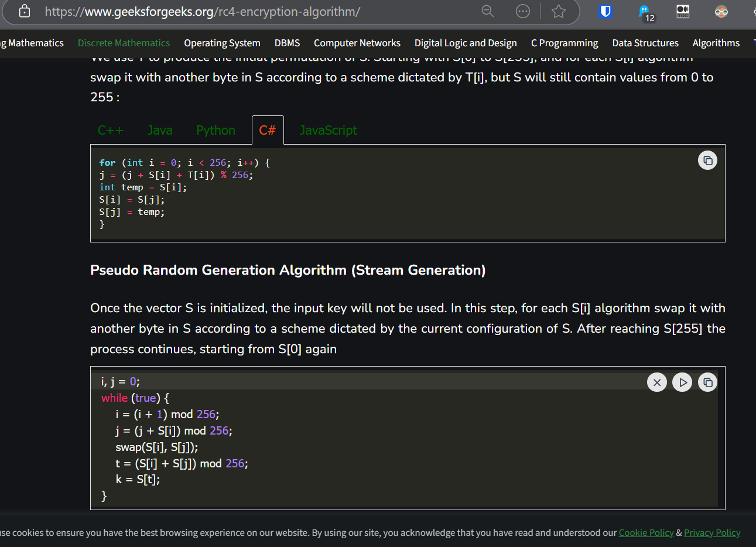This screenshot has height=547, width=756.
Task: Go to Computer Networks in the navbar
Action: tap(357, 43)
